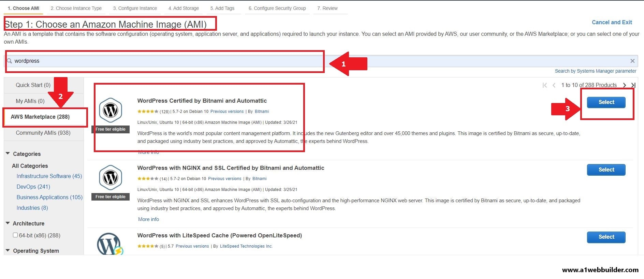Switch to 6. Configure Security Group tab

pos(277,8)
